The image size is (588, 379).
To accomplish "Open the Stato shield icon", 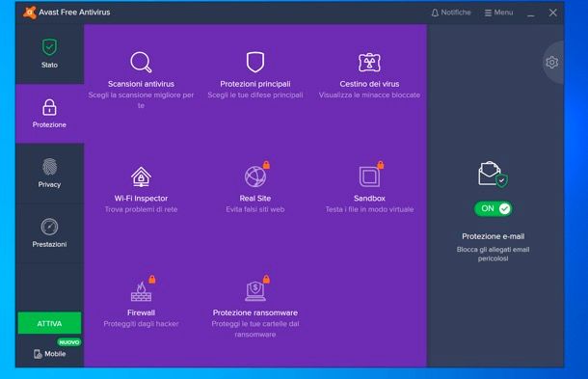I will pyautogui.click(x=49, y=47).
